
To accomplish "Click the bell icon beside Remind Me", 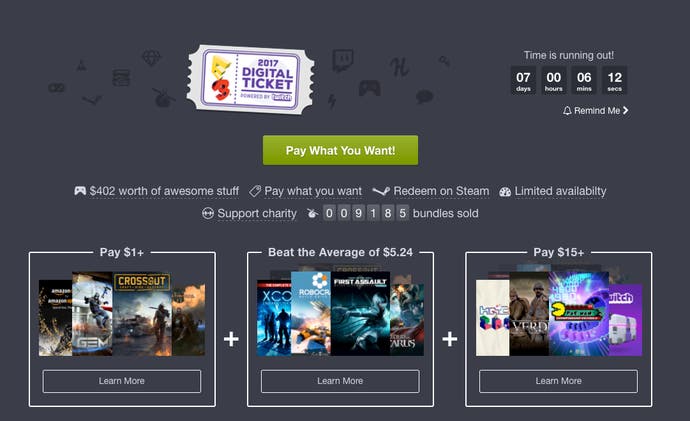I will coord(567,110).
